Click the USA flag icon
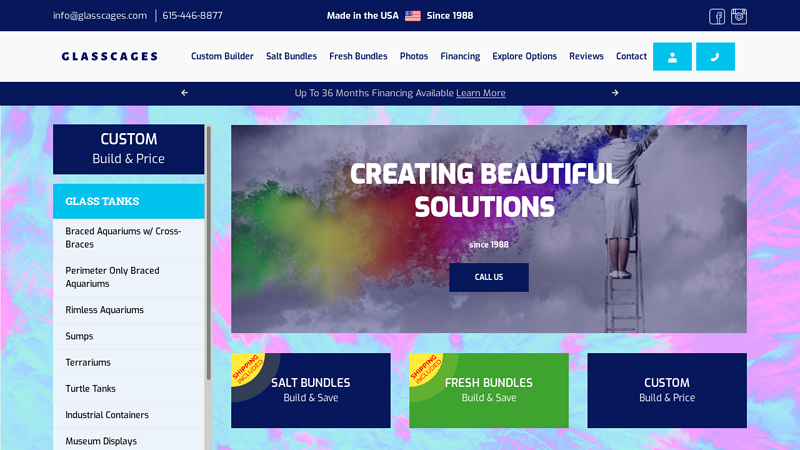The image size is (800, 450). (413, 16)
